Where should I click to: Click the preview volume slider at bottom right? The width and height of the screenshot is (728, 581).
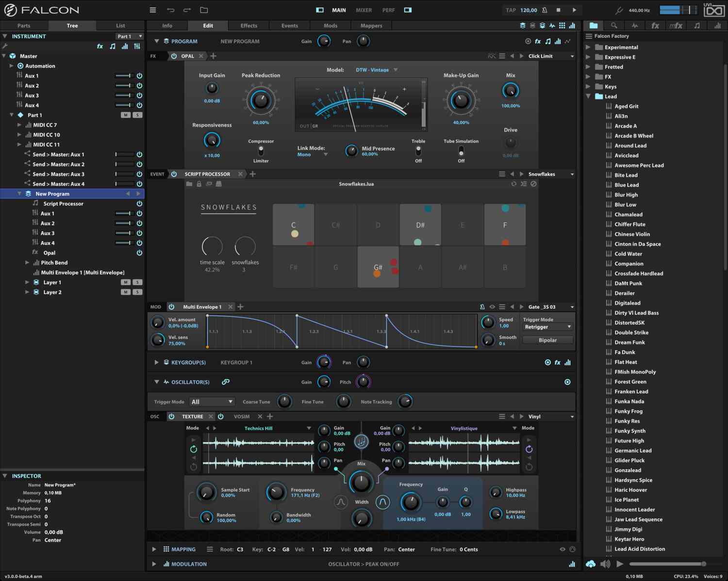(667, 564)
